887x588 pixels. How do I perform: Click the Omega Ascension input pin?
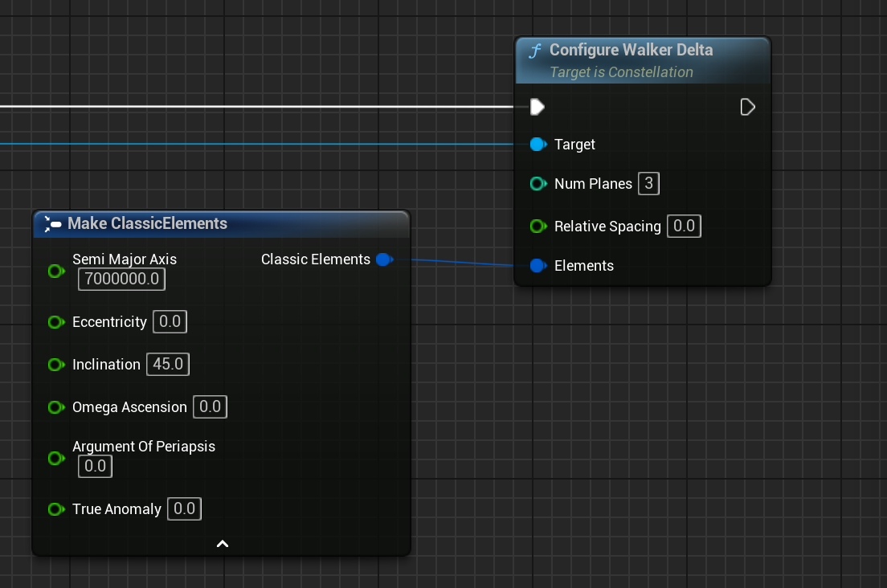click(x=55, y=407)
